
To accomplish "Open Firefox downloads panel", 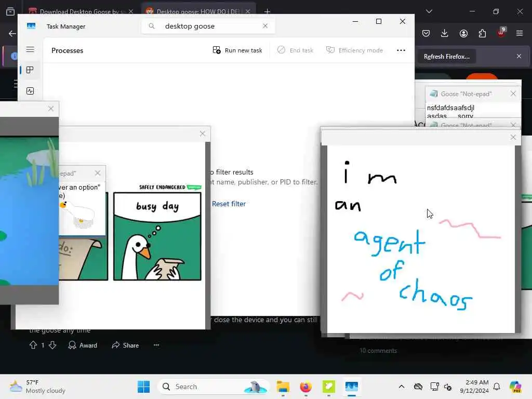I will point(445,33).
